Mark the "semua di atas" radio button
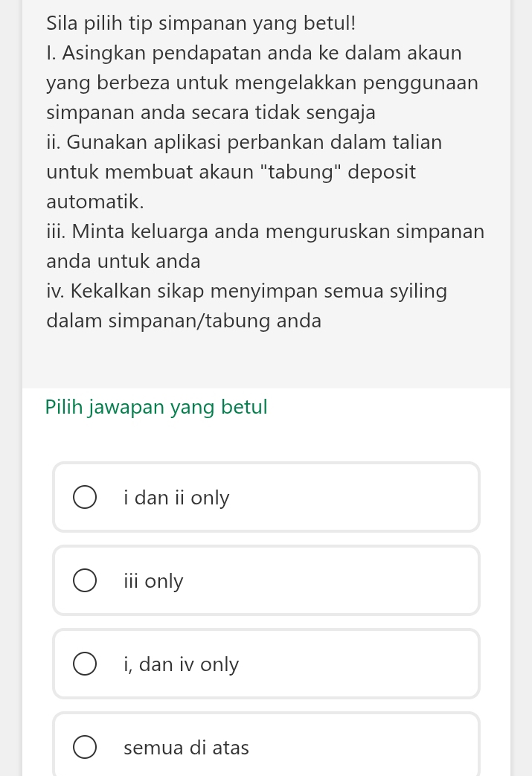This screenshot has height=776, width=532. [x=85, y=748]
